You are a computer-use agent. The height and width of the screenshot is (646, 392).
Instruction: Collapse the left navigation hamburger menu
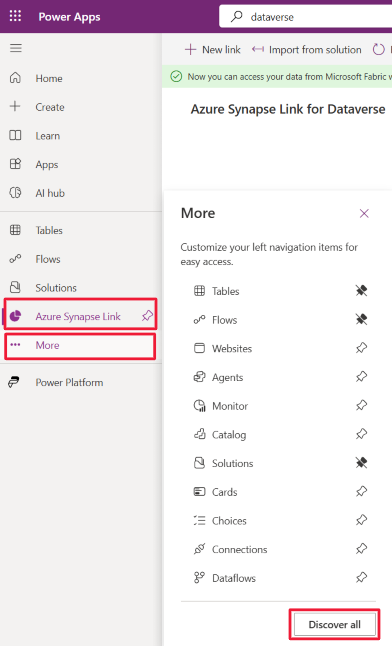click(16, 48)
